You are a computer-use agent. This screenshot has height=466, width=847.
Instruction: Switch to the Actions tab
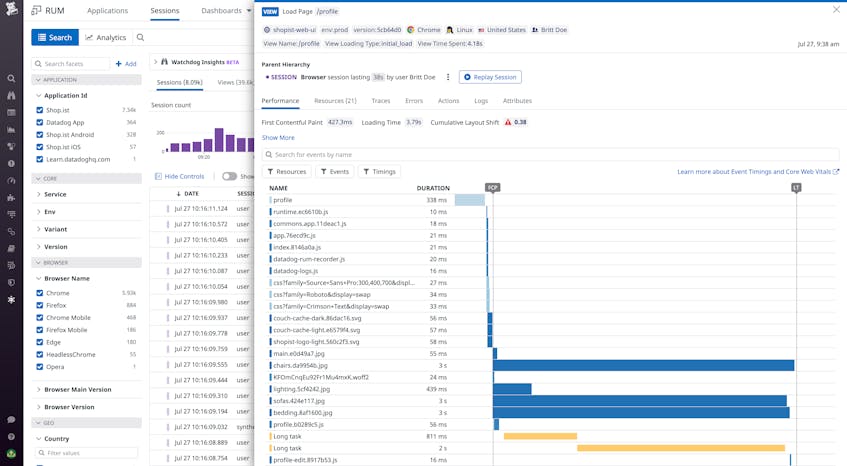point(448,101)
